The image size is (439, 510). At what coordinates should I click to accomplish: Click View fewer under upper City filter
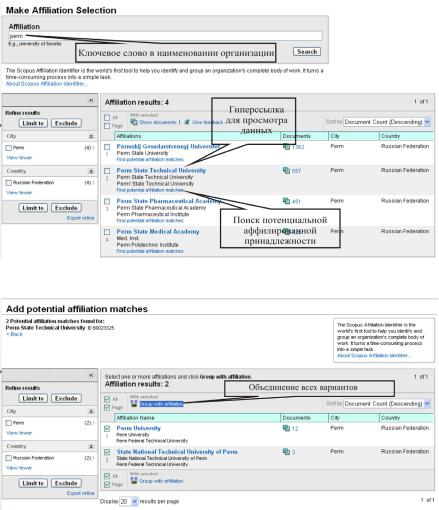click(x=19, y=158)
